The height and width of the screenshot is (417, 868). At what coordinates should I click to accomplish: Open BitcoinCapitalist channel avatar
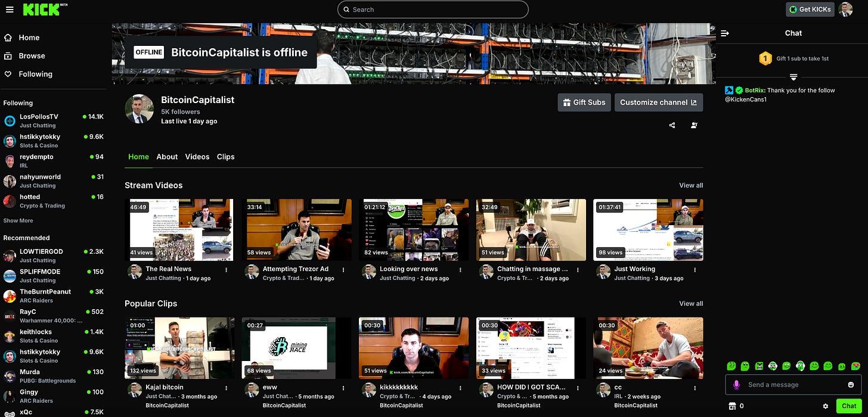click(139, 108)
